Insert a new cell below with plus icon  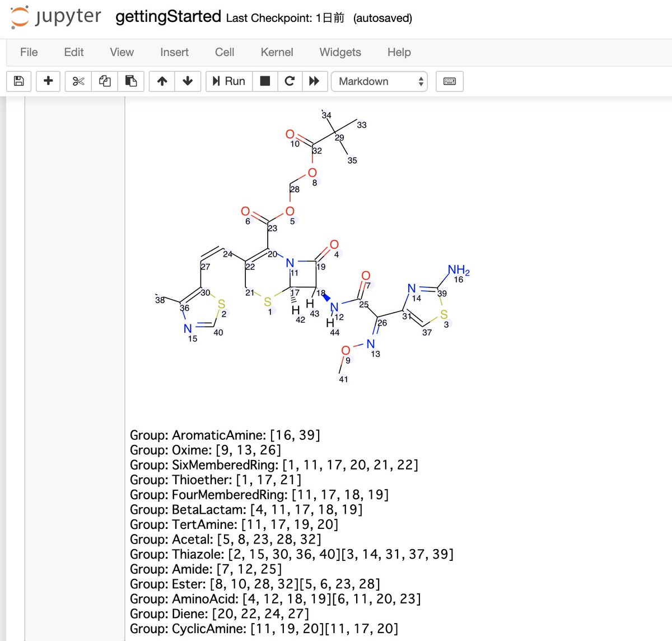(x=48, y=81)
